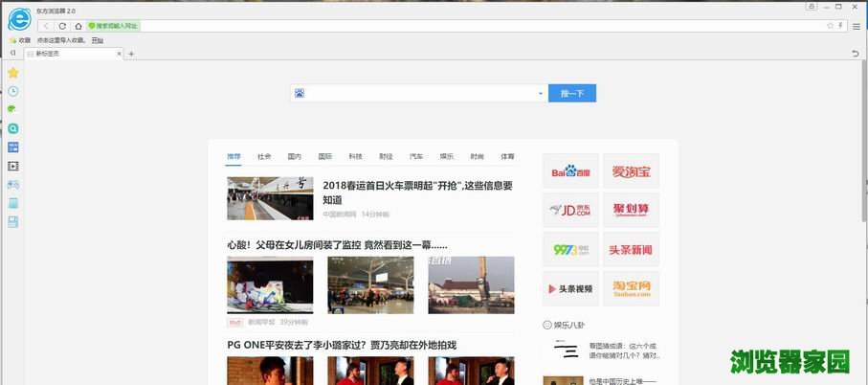
Task: Open the history clock icon in the sidebar
Action: click(12, 91)
